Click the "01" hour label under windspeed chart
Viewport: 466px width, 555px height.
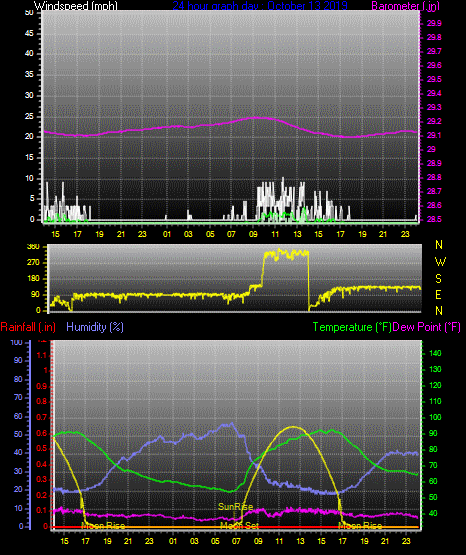[x=167, y=234]
